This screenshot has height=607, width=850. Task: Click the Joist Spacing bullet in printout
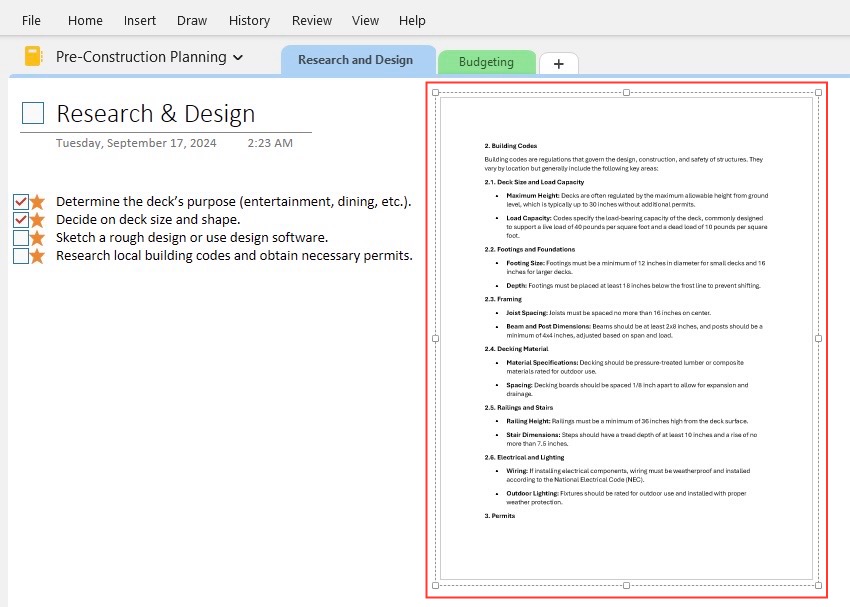click(608, 313)
